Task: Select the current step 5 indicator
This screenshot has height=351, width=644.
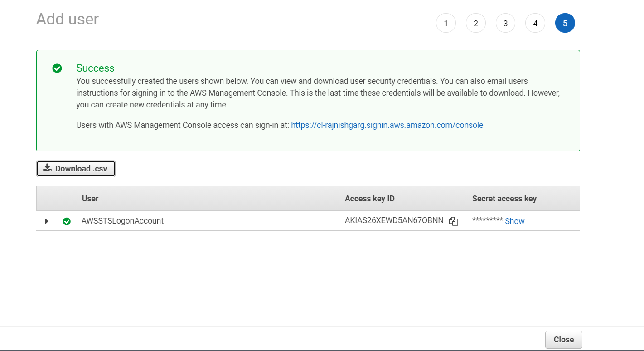Action: [565, 23]
